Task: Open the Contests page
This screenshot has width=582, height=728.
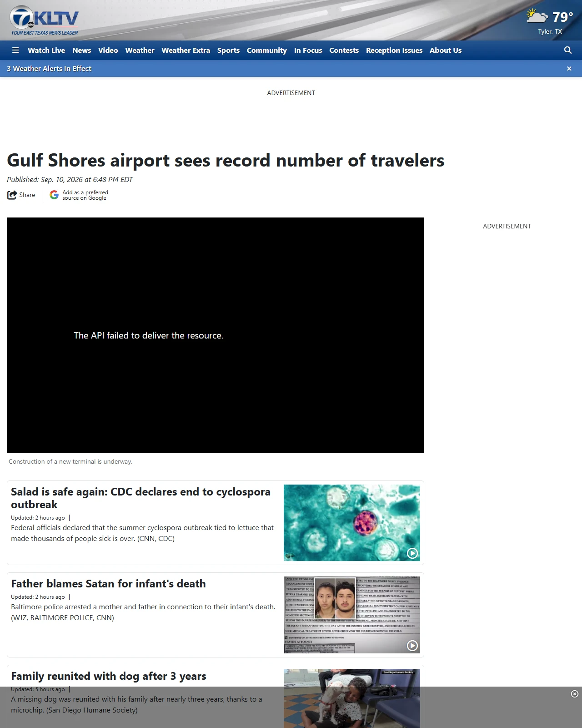Action: click(344, 51)
